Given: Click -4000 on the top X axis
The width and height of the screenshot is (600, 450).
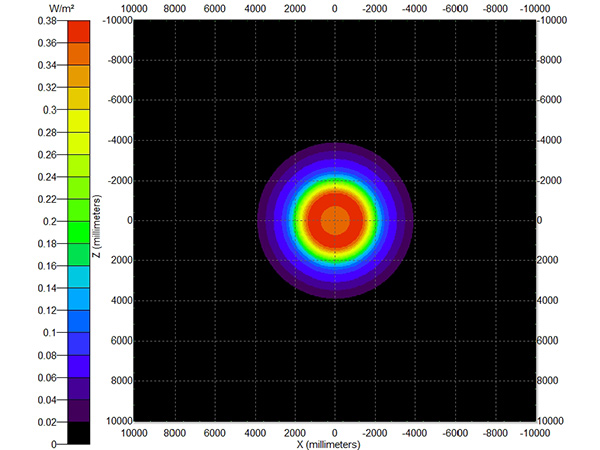Looking at the screenshot, I should coord(415,9).
